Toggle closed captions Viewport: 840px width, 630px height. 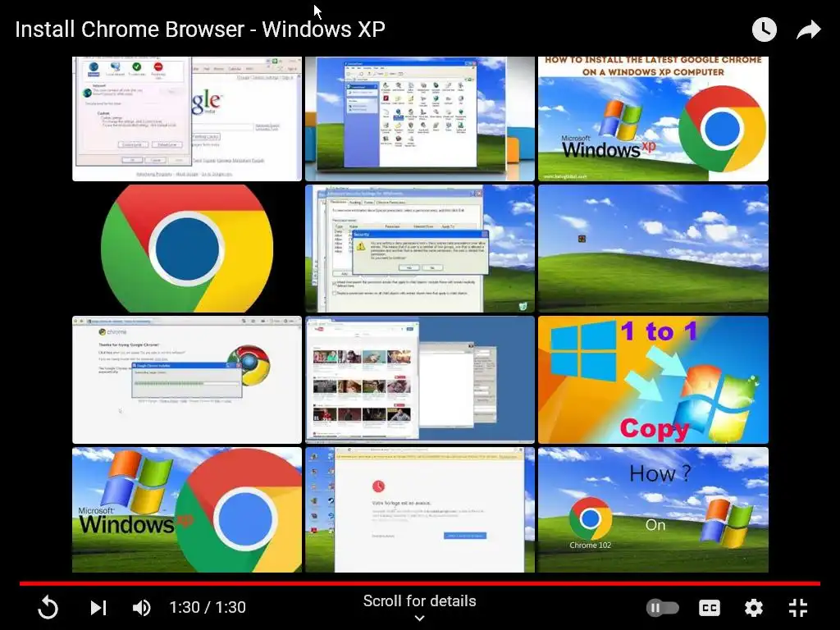pyautogui.click(x=710, y=608)
